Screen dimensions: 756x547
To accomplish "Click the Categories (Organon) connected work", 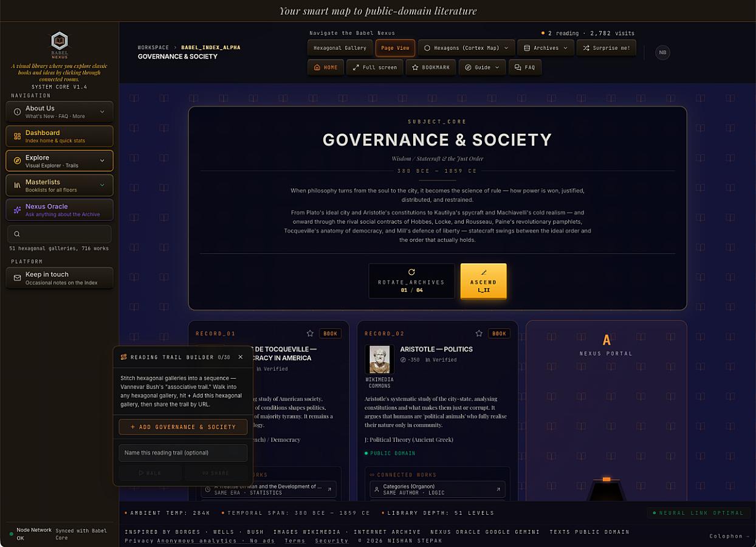I will point(438,489).
